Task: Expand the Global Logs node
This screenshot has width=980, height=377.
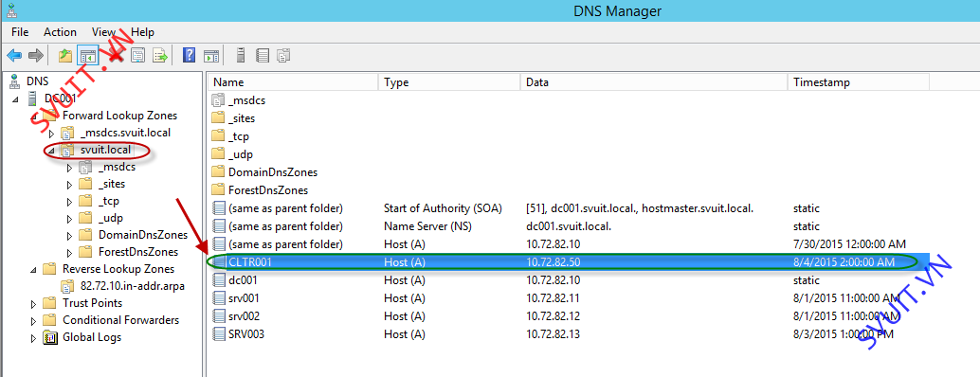Action: (x=33, y=337)
